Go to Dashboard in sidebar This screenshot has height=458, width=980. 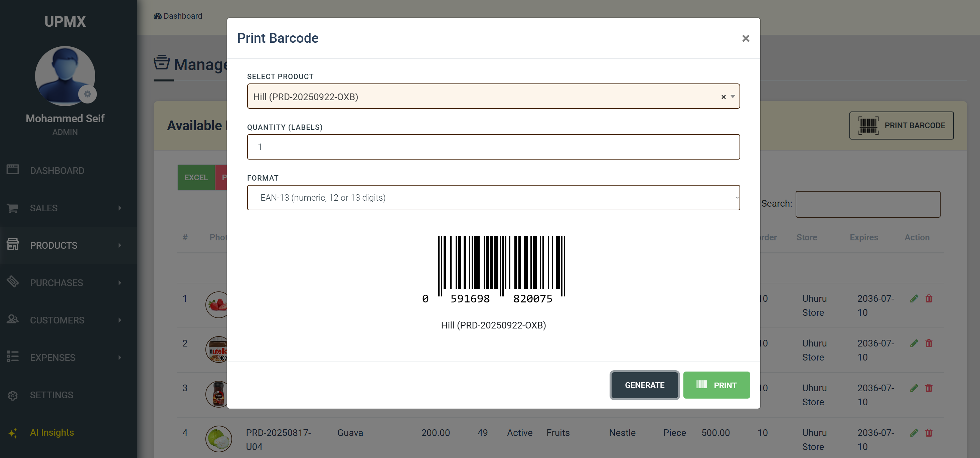click(57, 171)
